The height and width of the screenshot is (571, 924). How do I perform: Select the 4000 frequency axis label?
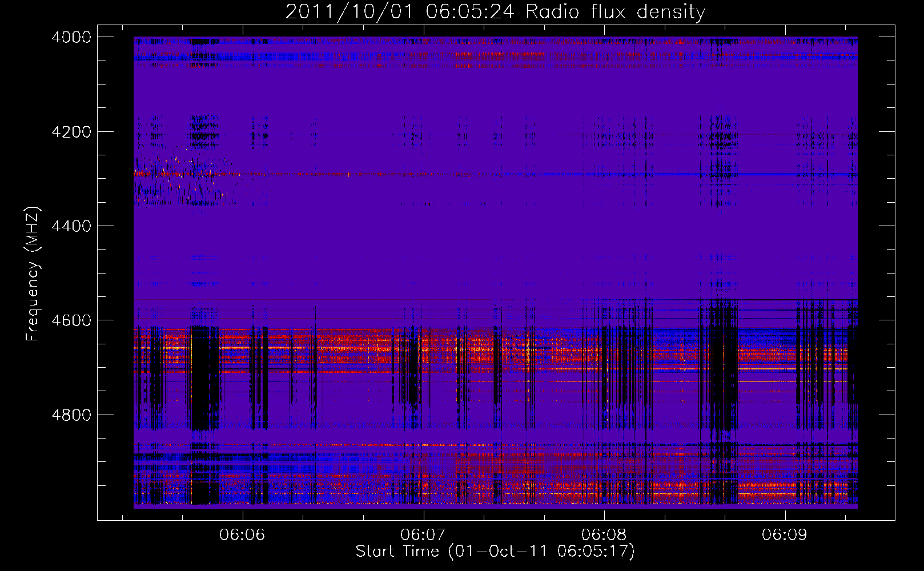tap(71, 37)
